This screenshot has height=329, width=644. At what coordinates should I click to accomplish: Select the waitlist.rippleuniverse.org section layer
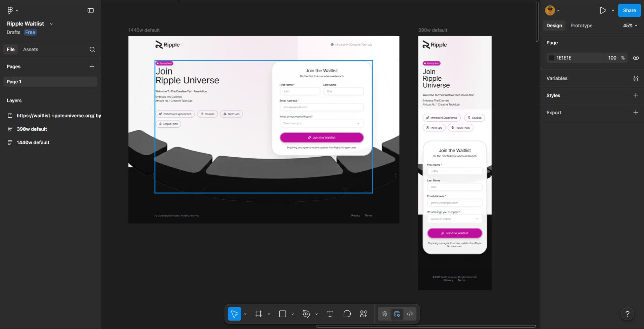point(54,116)
